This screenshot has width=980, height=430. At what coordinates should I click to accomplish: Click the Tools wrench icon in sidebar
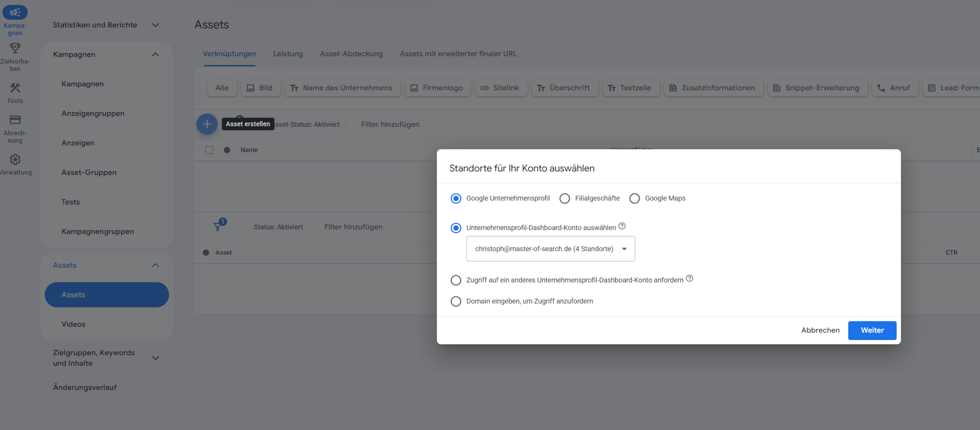pyautogui.click(x=15, y=87)
